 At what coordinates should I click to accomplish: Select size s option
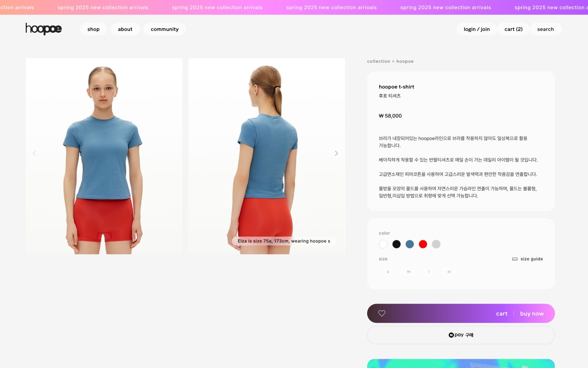(x=388, y=272)
